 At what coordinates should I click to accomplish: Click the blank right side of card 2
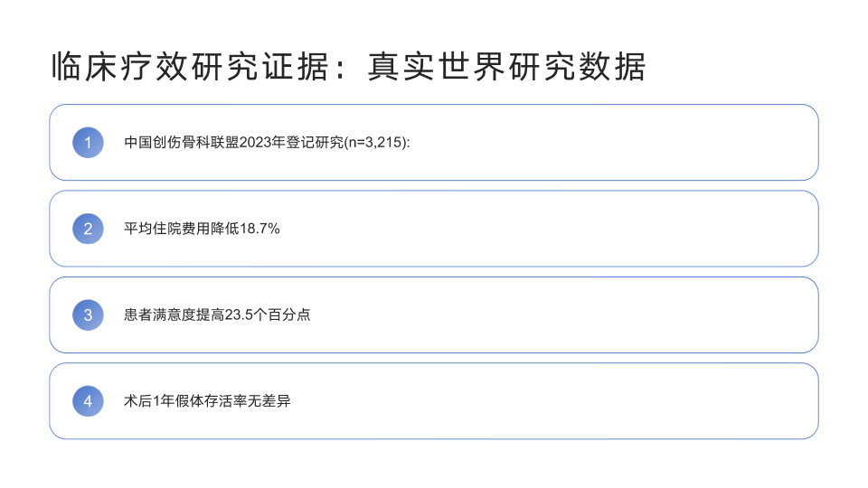[x=633, y=229]
